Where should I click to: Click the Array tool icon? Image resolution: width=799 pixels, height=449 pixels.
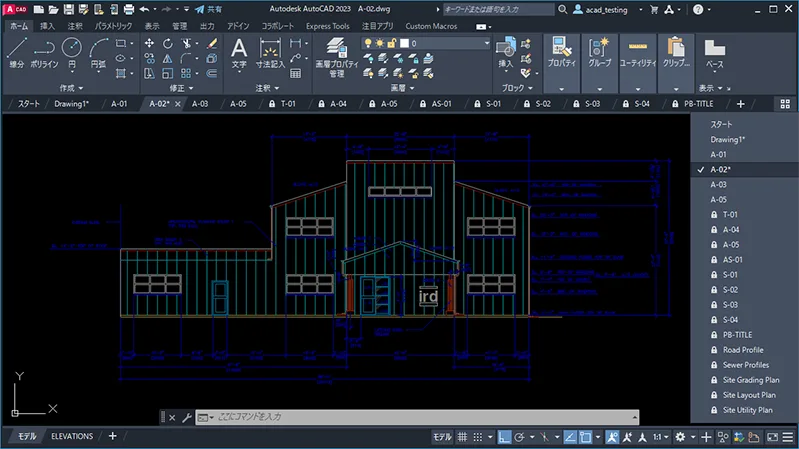click(x=185, y=74)
